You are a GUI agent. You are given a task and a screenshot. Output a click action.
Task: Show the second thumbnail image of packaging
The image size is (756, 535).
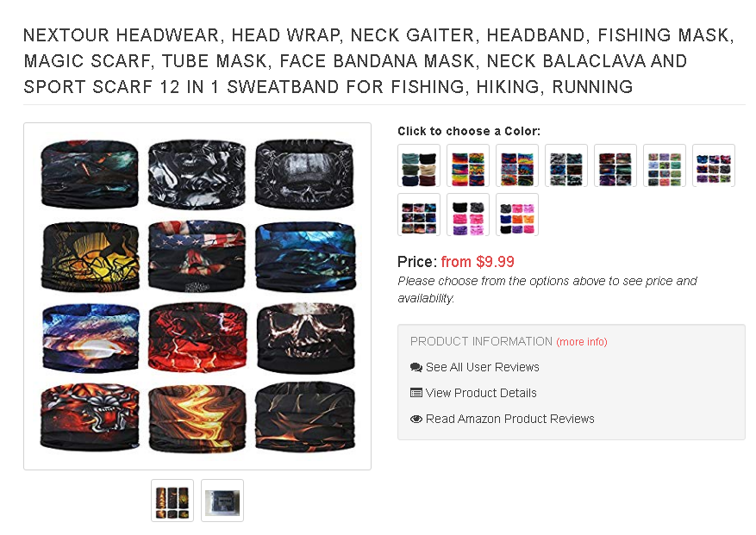(x=222, y=501)
